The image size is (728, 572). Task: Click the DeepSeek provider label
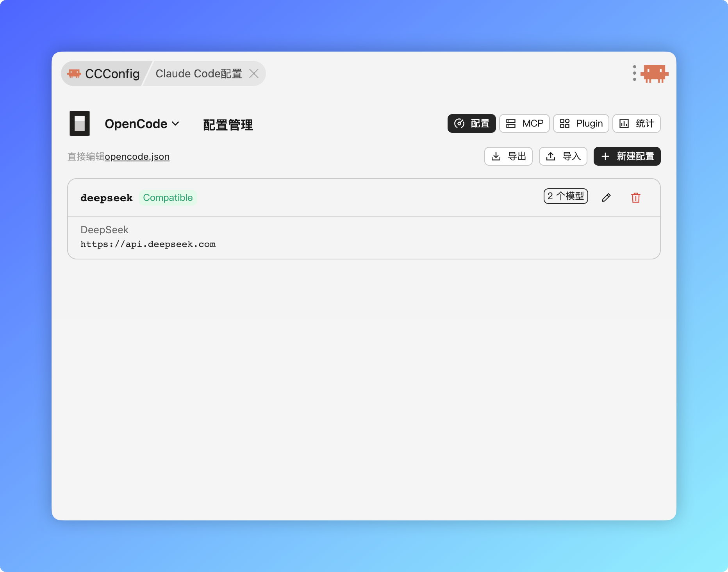[104, 230]
